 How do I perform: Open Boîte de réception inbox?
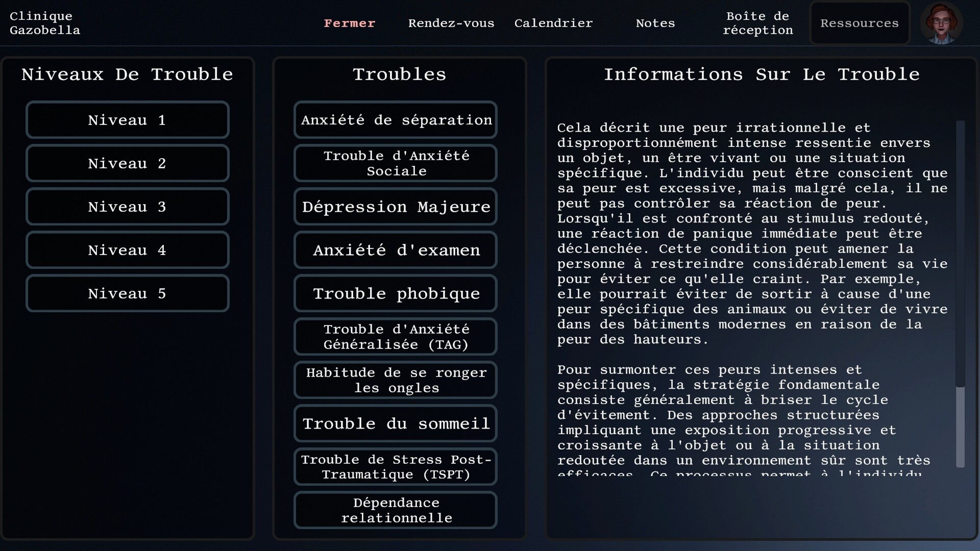(x=757, y=23)
